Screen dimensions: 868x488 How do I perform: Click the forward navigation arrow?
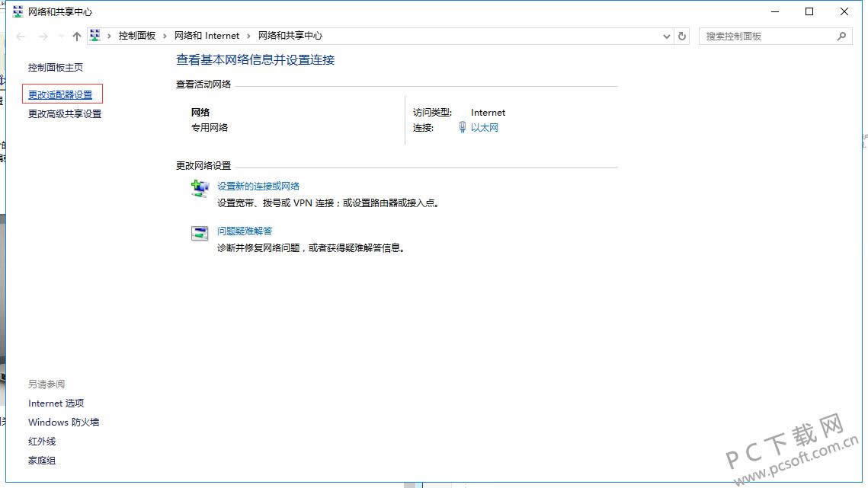pyautogui.click(x=43, y=36)
